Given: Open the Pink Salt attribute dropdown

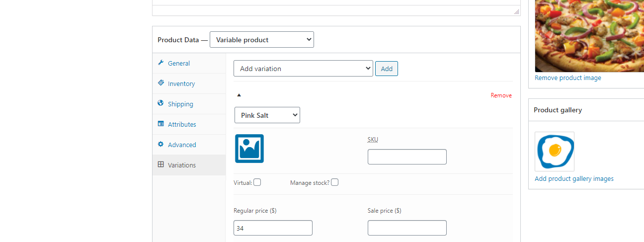Looking at the screenshot, I should tap(267, 115).
